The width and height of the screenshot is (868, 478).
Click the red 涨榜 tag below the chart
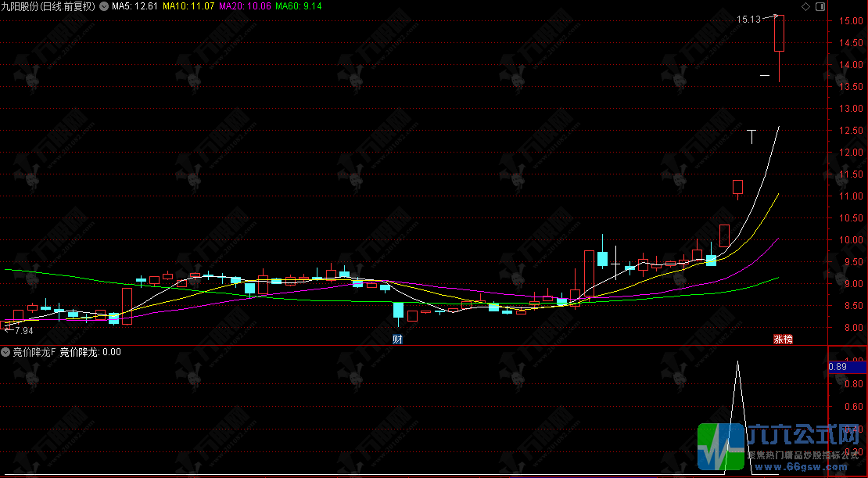pyautogui.click(x=783, y=339)
